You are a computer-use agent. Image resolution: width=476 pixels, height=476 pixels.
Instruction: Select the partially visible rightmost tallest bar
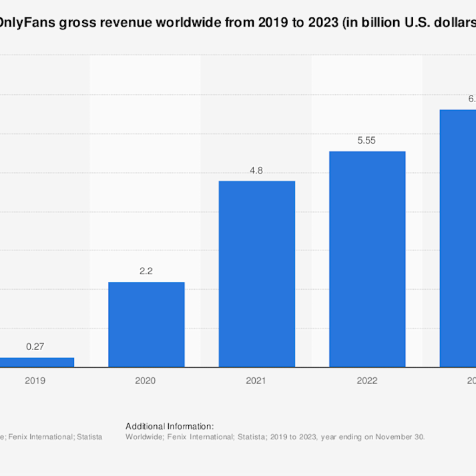tap(458, 238)
